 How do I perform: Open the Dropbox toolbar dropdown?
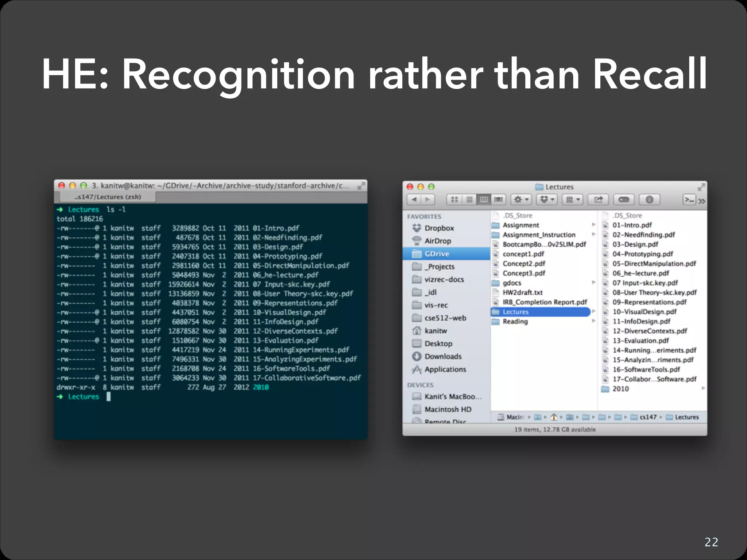pyautogui.click(x=547, y=199)
